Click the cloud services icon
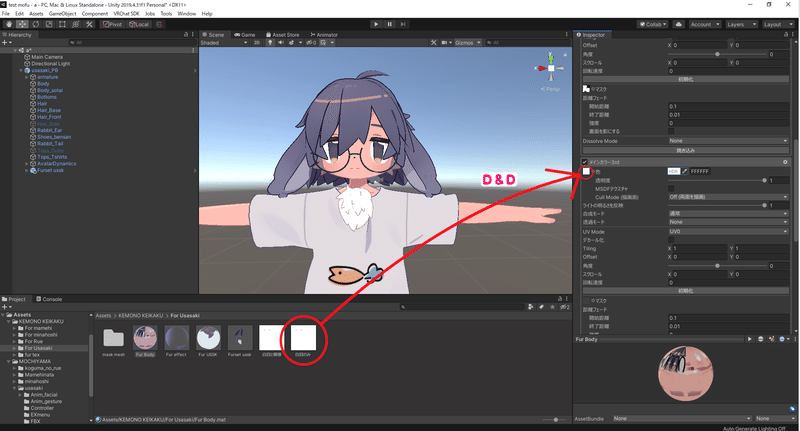The height and width of the screenshot is (431, 800). click(x=679, y=24)
